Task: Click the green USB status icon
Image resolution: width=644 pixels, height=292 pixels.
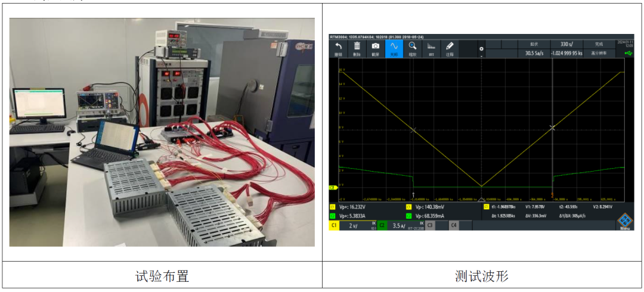Action: tap(628, 53)
